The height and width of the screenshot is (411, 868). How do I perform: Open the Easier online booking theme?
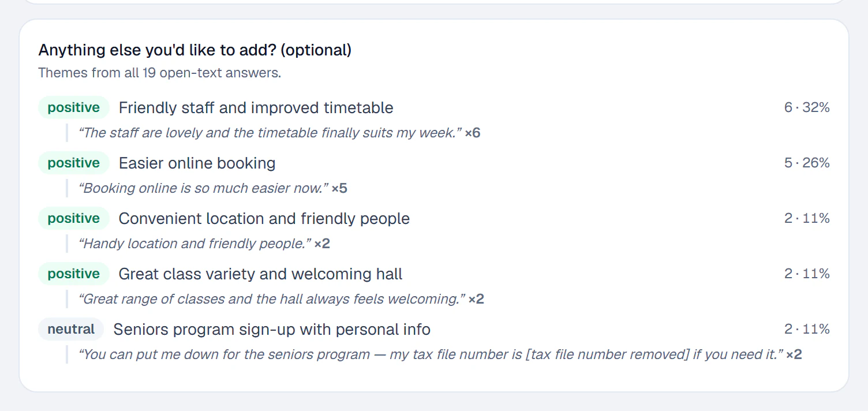point(197,163)
